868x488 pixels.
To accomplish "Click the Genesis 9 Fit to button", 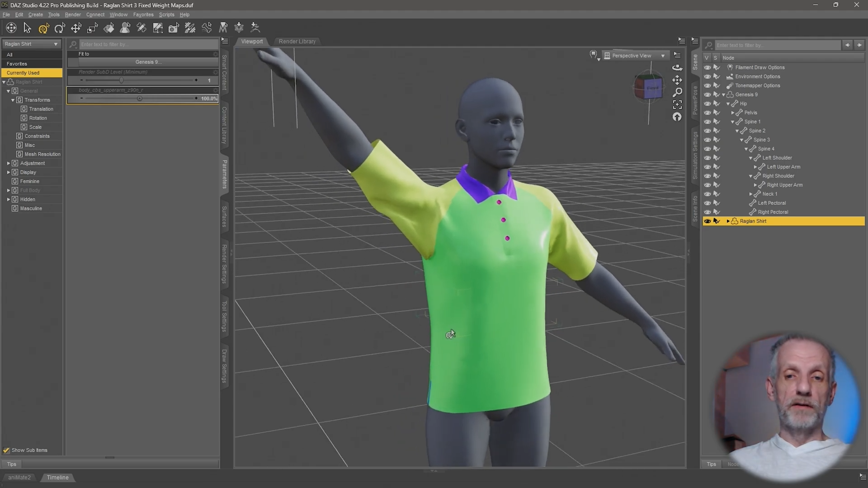I will [148, 62].
